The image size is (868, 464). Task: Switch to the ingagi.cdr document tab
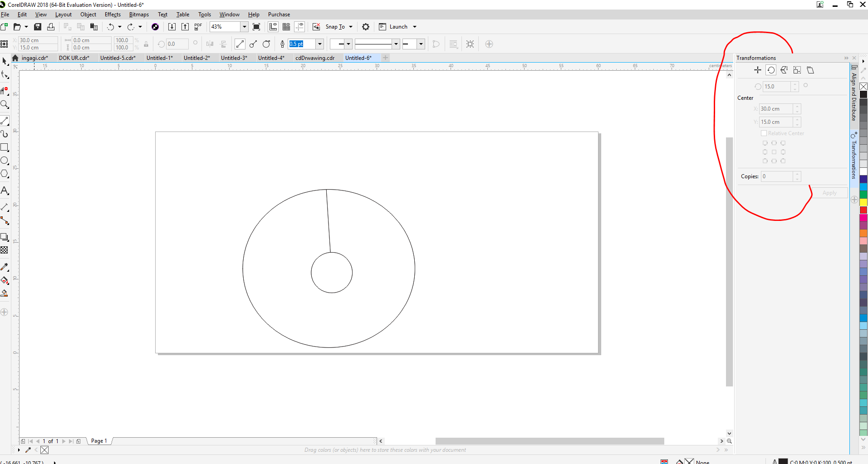click(x=35, y=58)
